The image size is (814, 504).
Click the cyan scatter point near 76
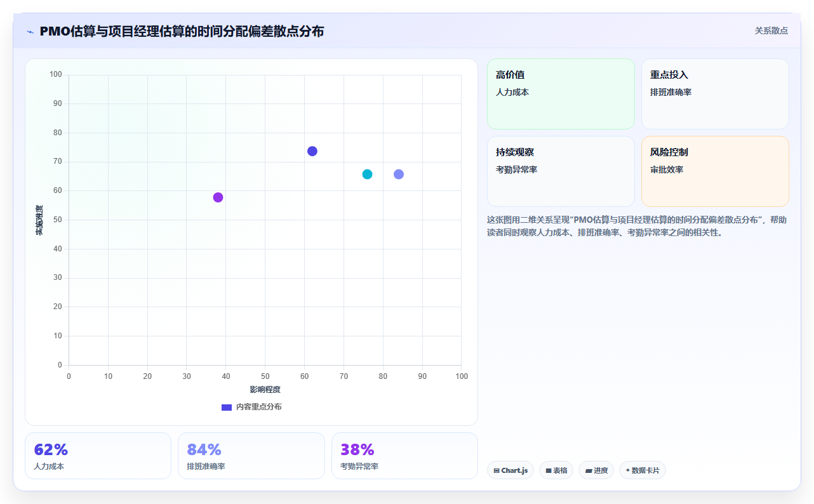[x=367, y=174]
